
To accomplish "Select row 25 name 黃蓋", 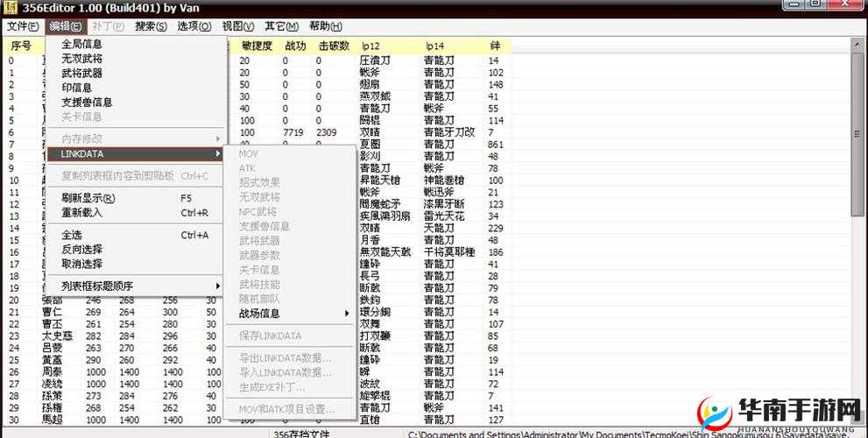I will [x=52, y=360].
